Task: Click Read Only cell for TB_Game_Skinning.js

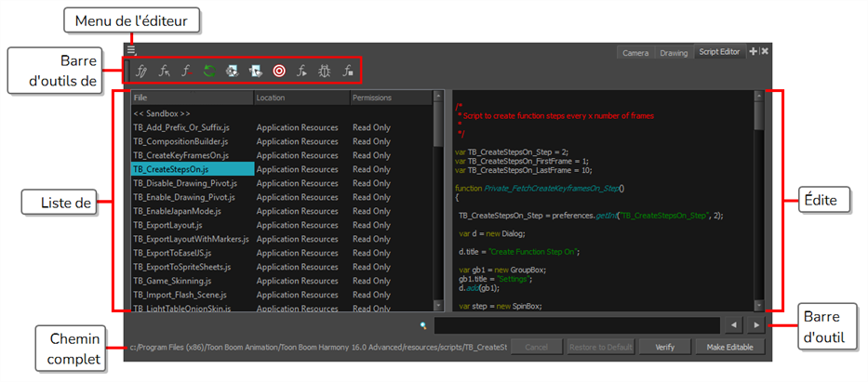Action: coord(371,281)
